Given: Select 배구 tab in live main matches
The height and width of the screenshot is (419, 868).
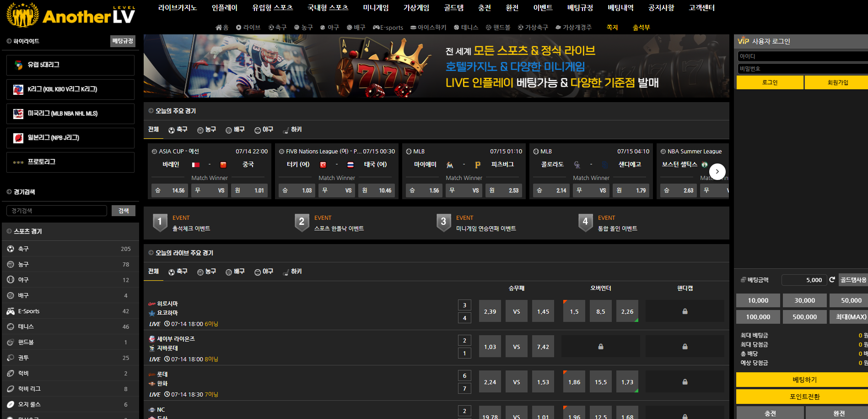Looking at the screenshot, I should (235, 272).
